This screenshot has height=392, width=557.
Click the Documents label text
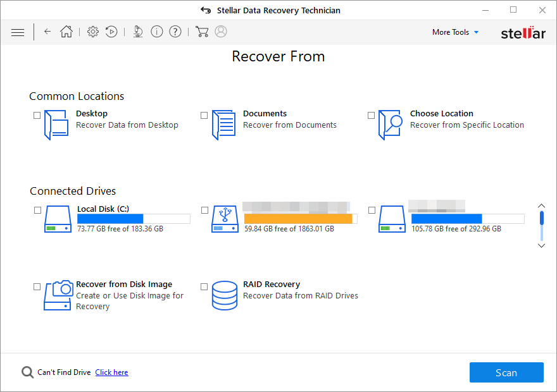tap(265, 114)
